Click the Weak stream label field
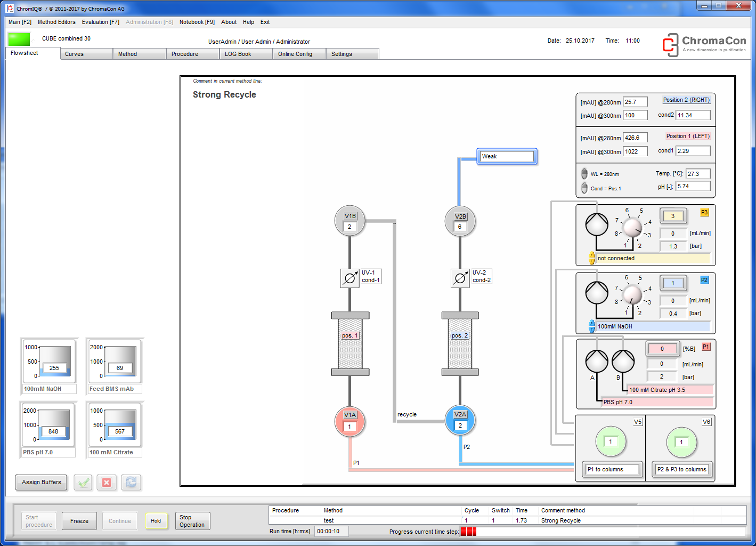 point(506,156)
